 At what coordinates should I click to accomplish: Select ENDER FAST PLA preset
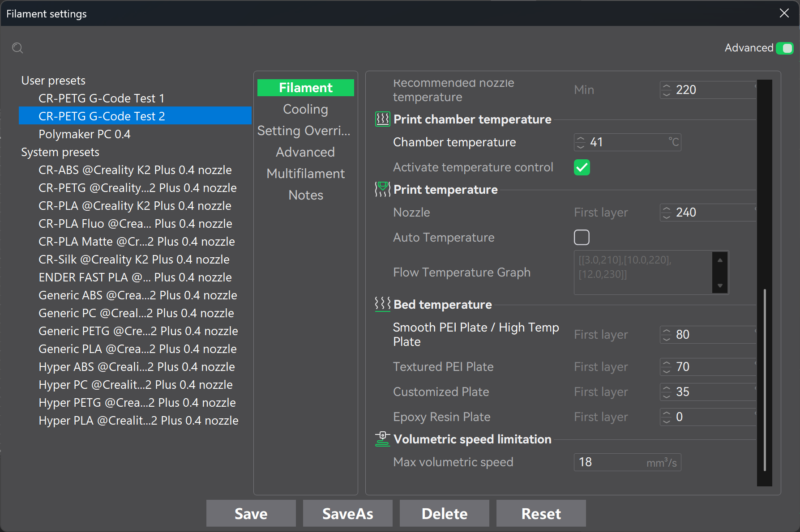point(135,277)
